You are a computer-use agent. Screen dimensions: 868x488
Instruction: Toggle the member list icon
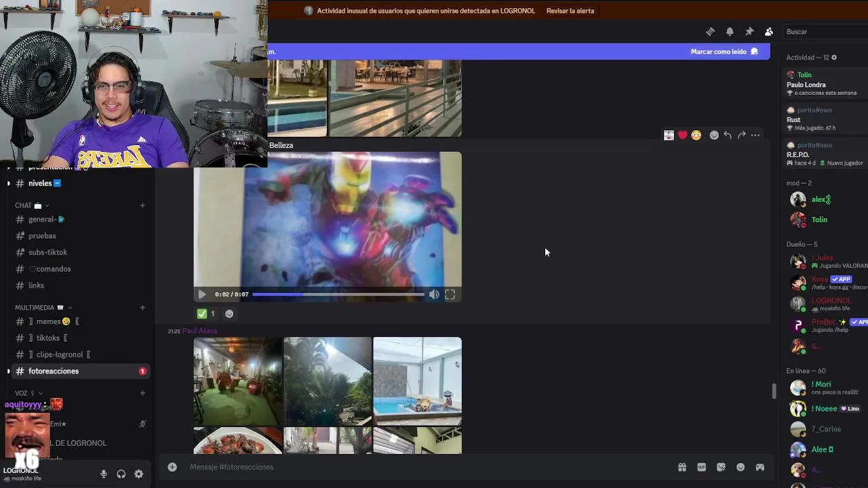(x=769, y=32)
